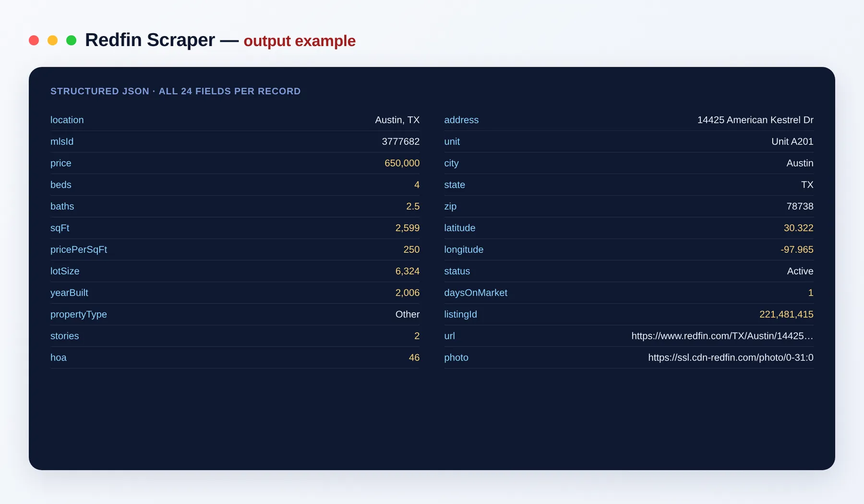
Task: Select the 'city' field label
Action: 452,163
